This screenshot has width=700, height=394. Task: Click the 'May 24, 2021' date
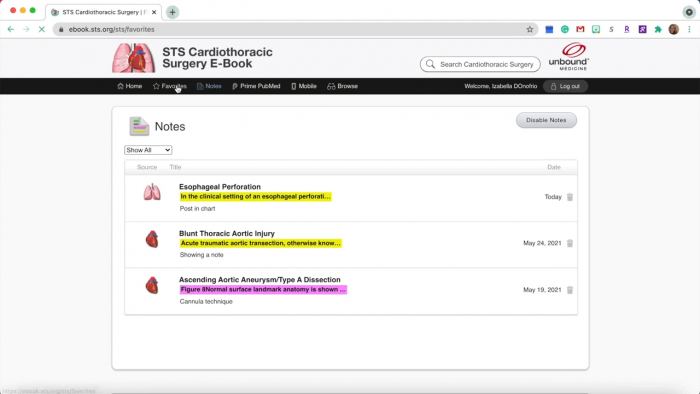tap(542, 243)
